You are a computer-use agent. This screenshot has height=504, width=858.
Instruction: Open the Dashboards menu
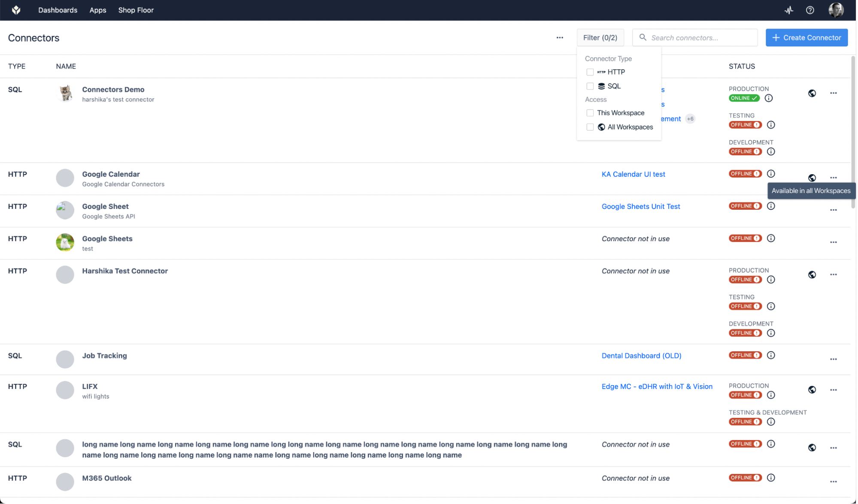click(x=58, y=10)
